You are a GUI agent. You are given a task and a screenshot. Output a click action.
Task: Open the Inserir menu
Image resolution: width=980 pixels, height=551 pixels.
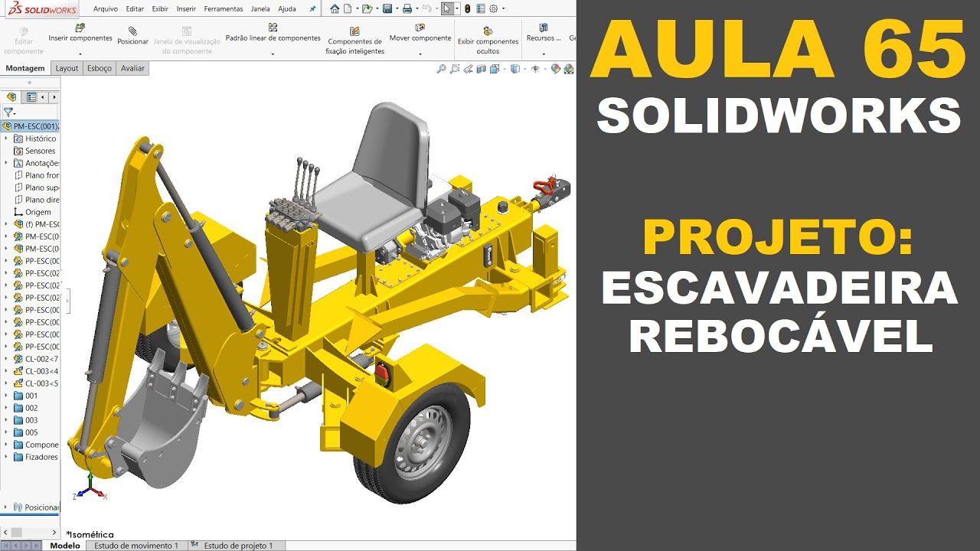186,9
